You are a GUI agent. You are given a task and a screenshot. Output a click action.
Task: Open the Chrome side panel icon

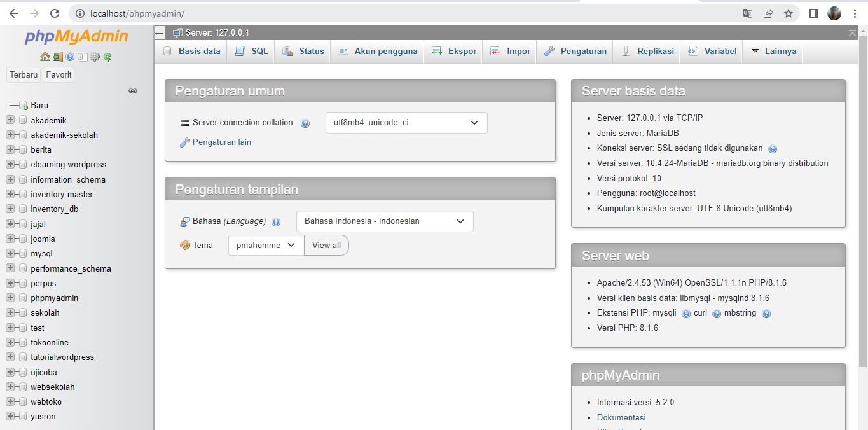point(813,13)
